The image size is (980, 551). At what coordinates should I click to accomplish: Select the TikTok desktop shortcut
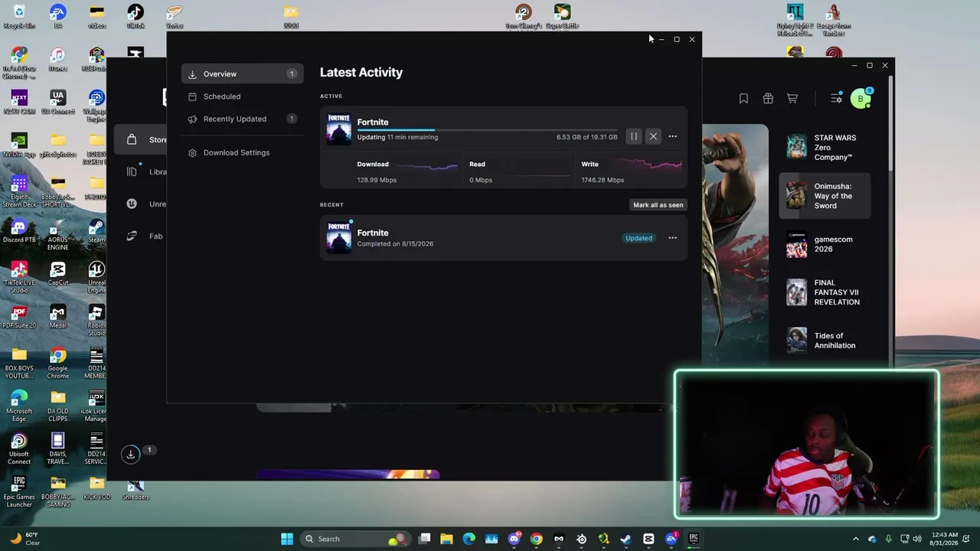point(136,17)
